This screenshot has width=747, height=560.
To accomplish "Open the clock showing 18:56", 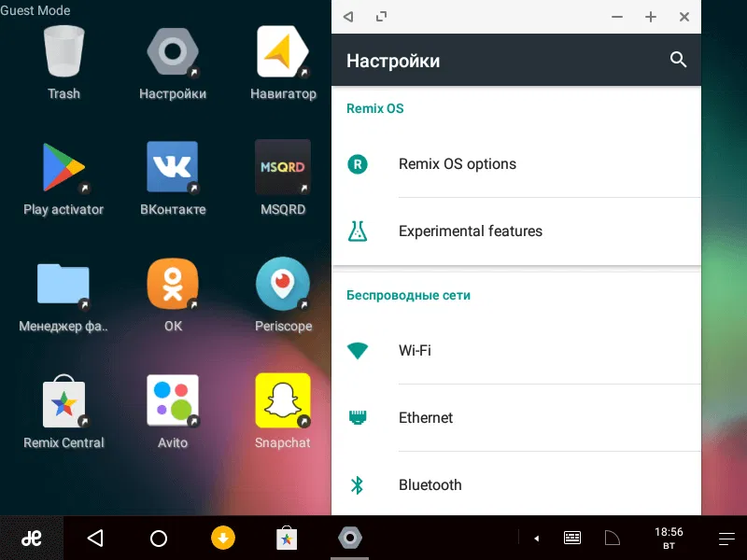I will coord(669,539).
